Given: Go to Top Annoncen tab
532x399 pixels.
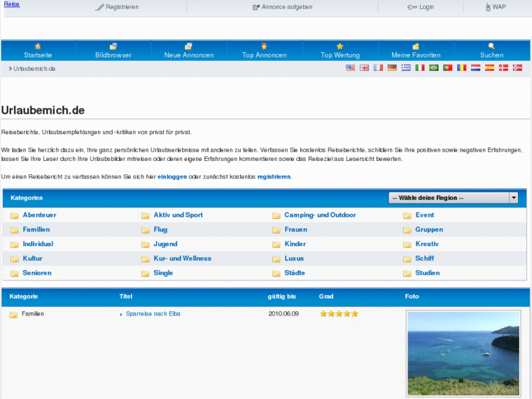Looking at the screenshot, I should click(x=264, y=51).
